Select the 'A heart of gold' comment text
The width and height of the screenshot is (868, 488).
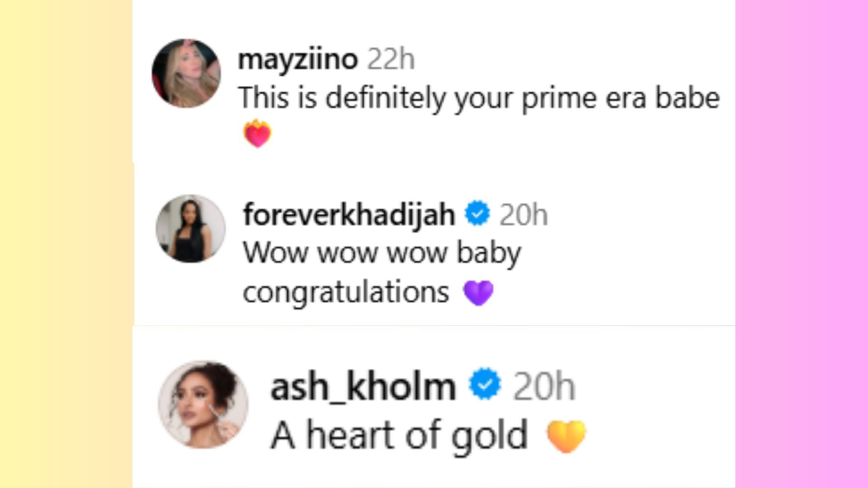pos(399,435)
